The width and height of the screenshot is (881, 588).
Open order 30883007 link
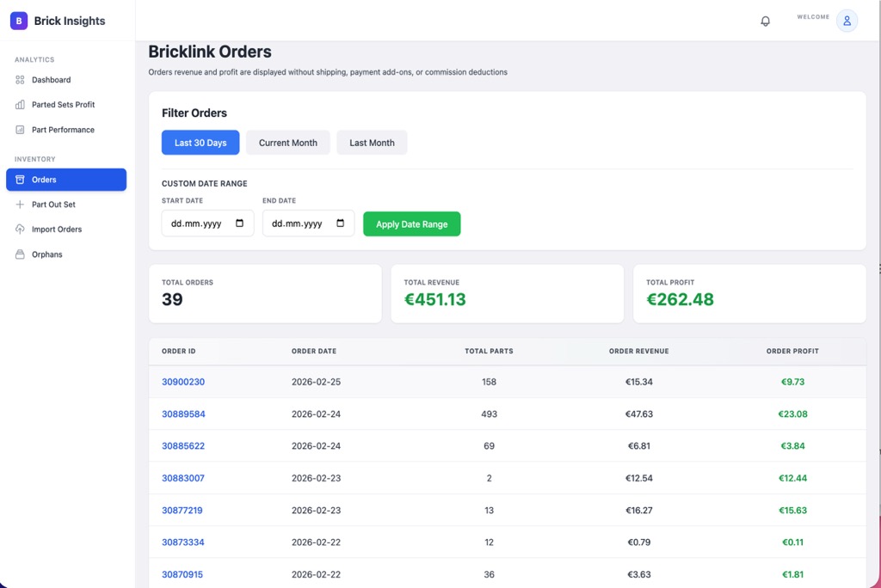[183, 478]
